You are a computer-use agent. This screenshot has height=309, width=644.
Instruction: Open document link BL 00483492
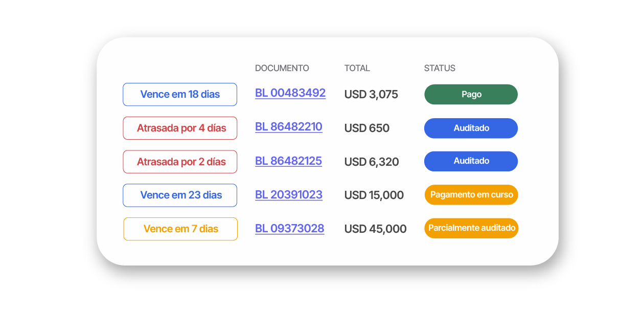click(290, 93)
